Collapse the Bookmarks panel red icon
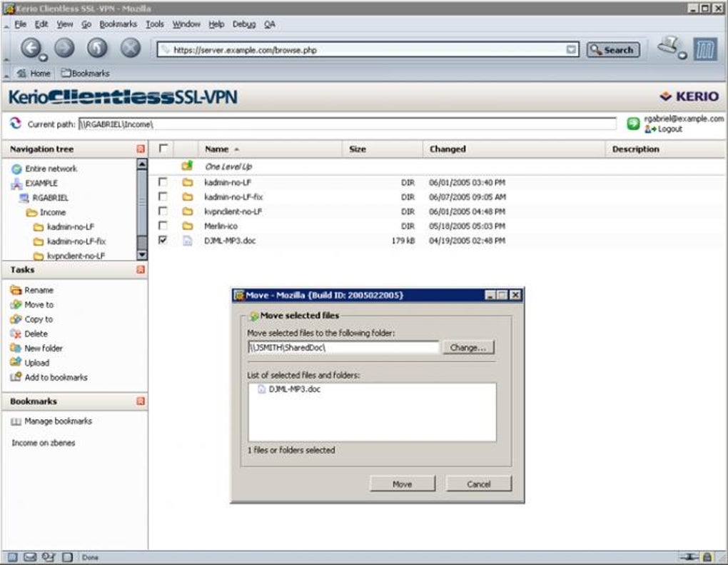 click(141, 401)
